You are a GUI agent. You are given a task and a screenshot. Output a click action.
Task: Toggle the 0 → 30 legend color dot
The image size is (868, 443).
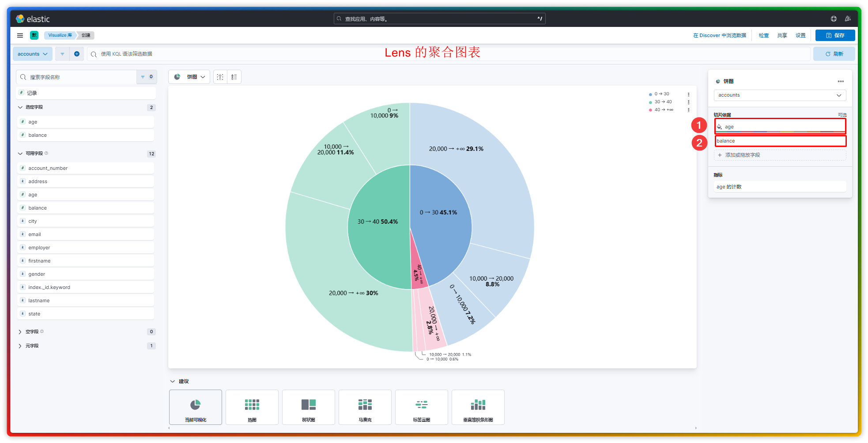coord(650,94)
